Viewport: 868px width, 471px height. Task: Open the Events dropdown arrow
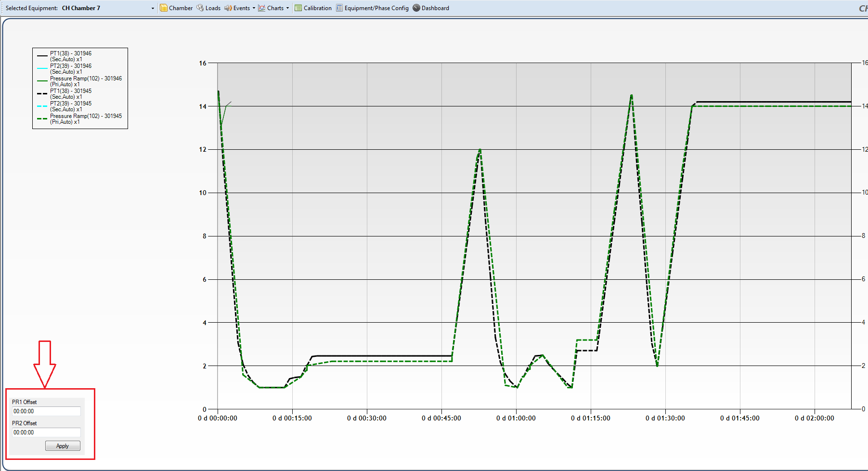coord(254,8)
